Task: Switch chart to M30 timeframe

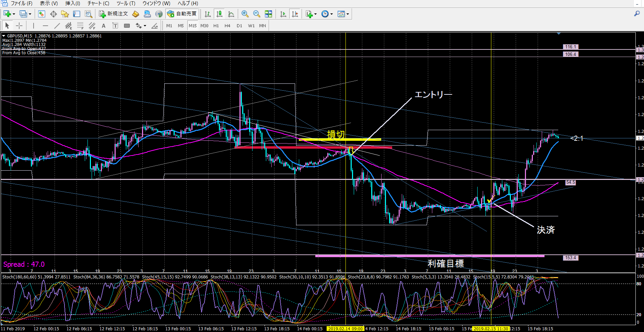Action: 204,26
